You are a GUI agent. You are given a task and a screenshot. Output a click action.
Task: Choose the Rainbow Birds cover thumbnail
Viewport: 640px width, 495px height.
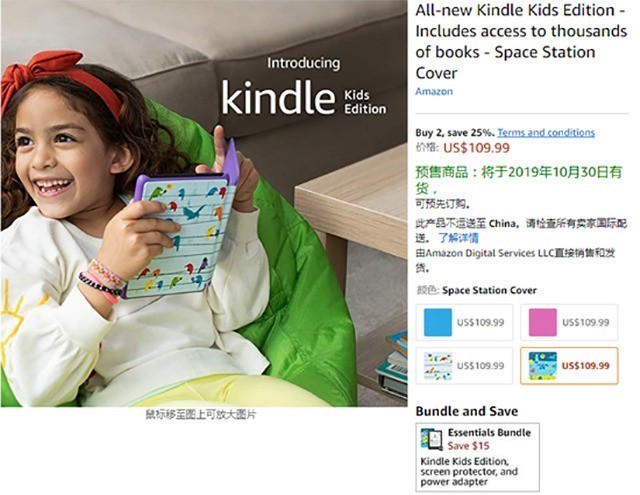tap(438, 366)
